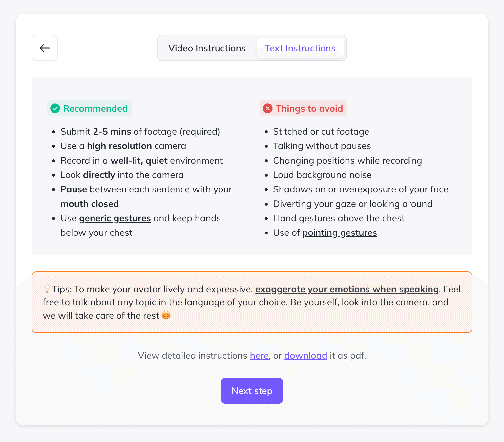The height and width of the screenshot is (442, 504).
Task: Click the lightbulb tips icon
Action: click(47, 289)
